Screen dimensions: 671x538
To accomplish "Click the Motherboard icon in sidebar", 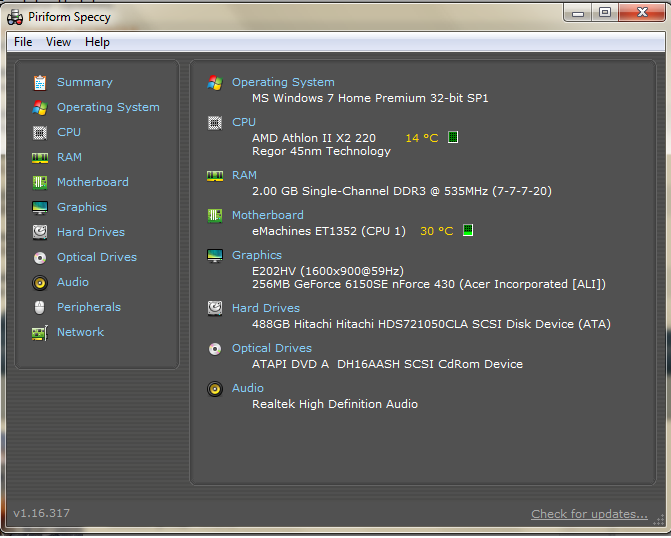I will coord(40,183).
